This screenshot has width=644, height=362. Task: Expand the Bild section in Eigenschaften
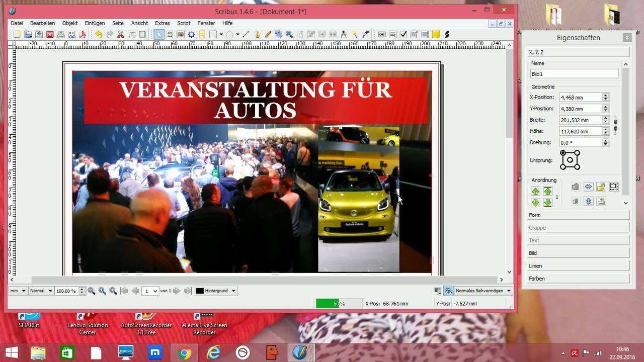(579, 253)
